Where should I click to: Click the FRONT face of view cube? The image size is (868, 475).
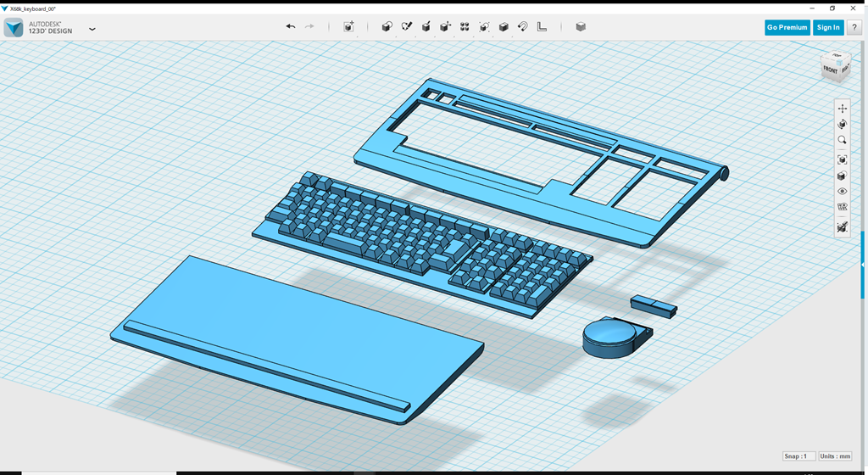[x=831, y=70]
